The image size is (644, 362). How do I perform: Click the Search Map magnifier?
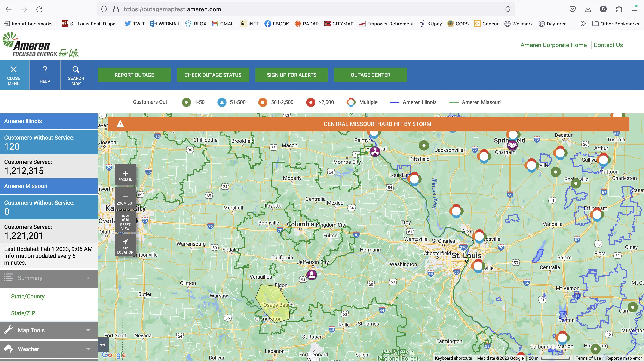[x=76, y=69]
